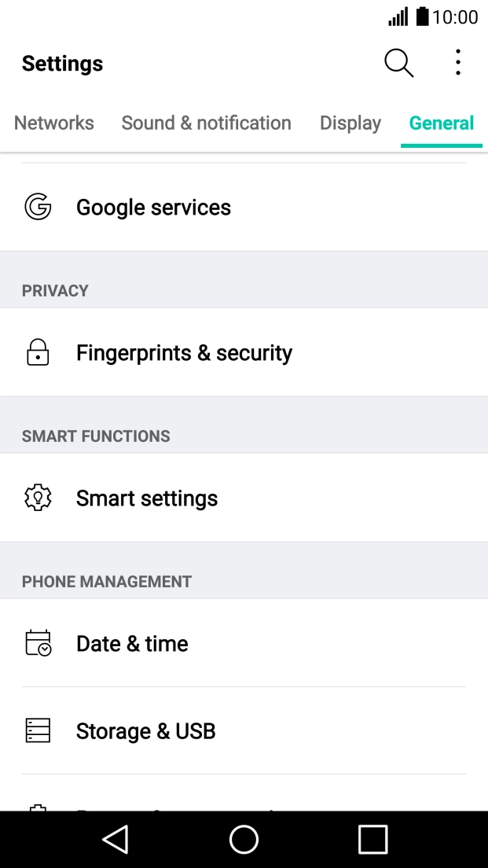
Task: Tap the Google services icon
Action: 37,207
